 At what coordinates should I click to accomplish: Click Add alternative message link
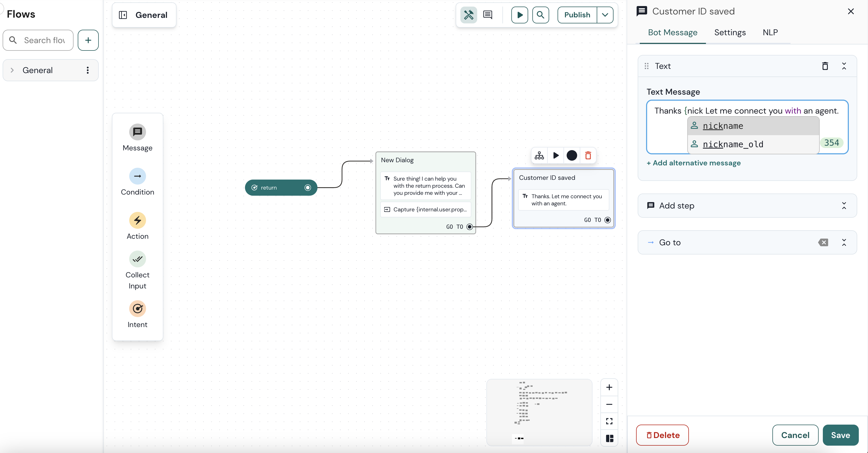(x=693, y=163)
